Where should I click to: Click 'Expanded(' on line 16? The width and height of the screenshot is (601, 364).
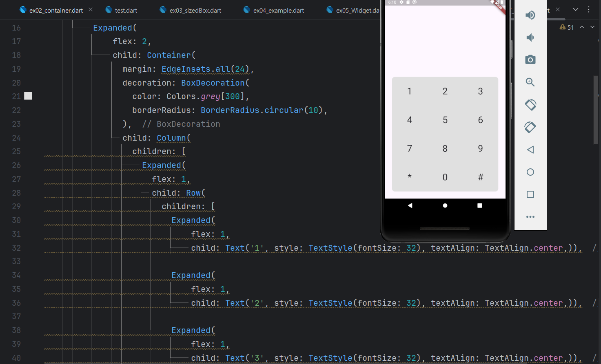(115, 28)
